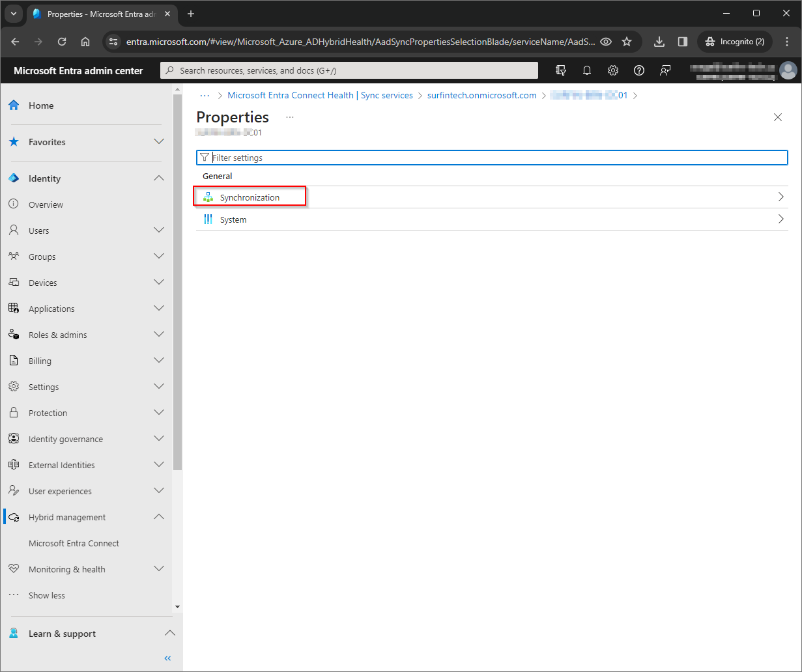Collapse the Hybrid management chevron
This screenshot has height=672, width=802.
point(159,517)
